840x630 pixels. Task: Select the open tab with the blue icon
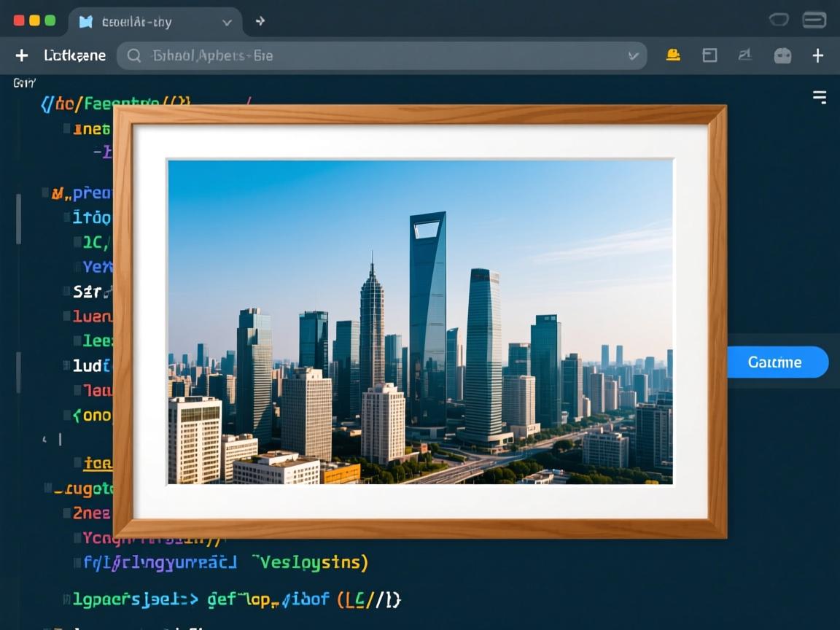point(139,22)
